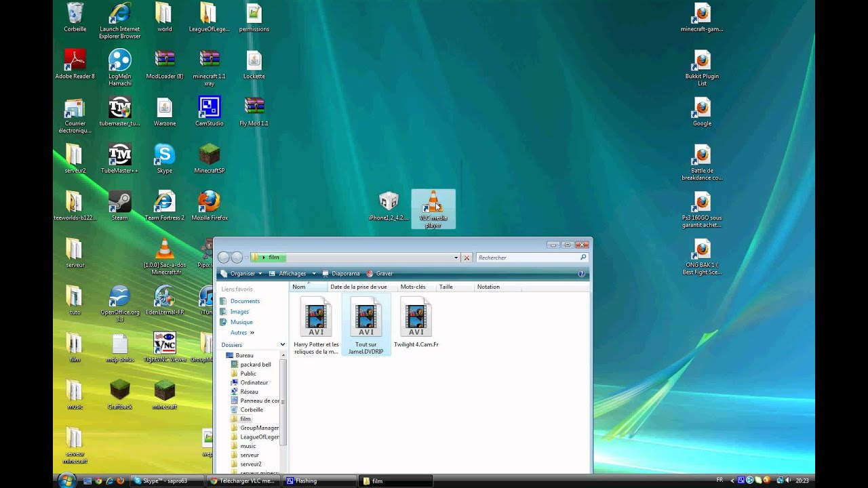
Task: Open the Affichages dropdown arrow
Action: coord(314,274)
